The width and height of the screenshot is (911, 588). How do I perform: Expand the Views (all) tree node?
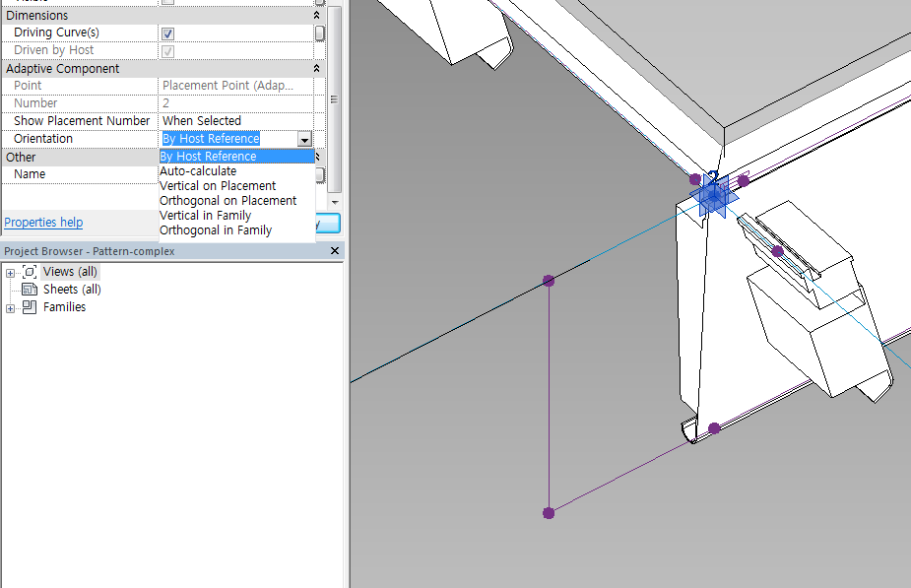pos(10,273)
